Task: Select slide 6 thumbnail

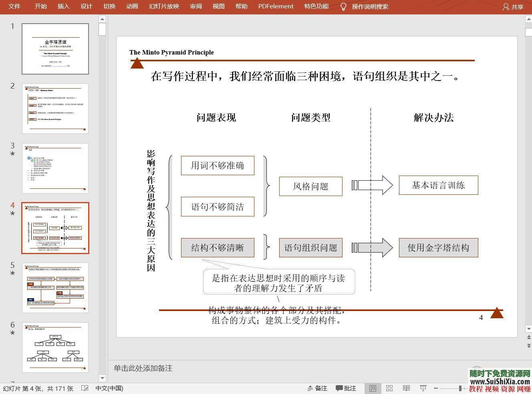Action: [55, 347]
